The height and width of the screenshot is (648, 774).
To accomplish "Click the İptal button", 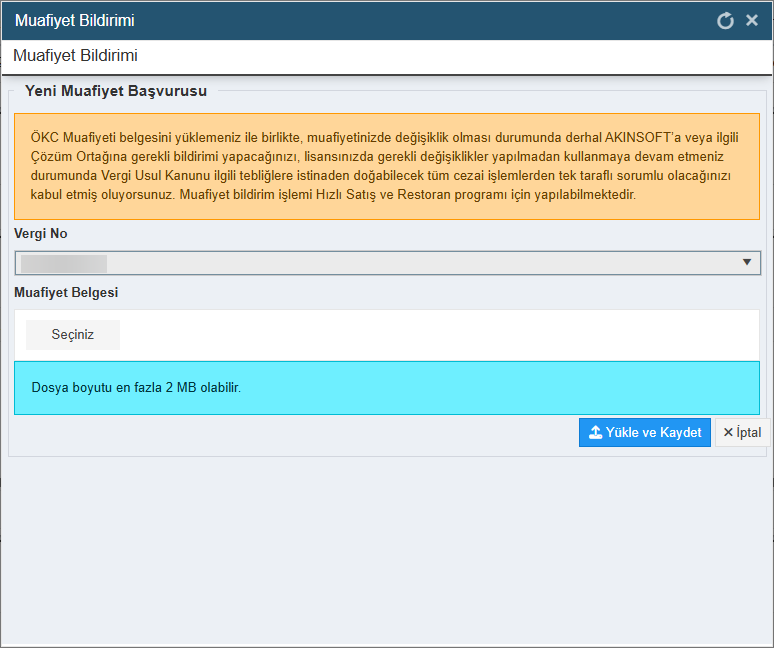I will (742, 432).
